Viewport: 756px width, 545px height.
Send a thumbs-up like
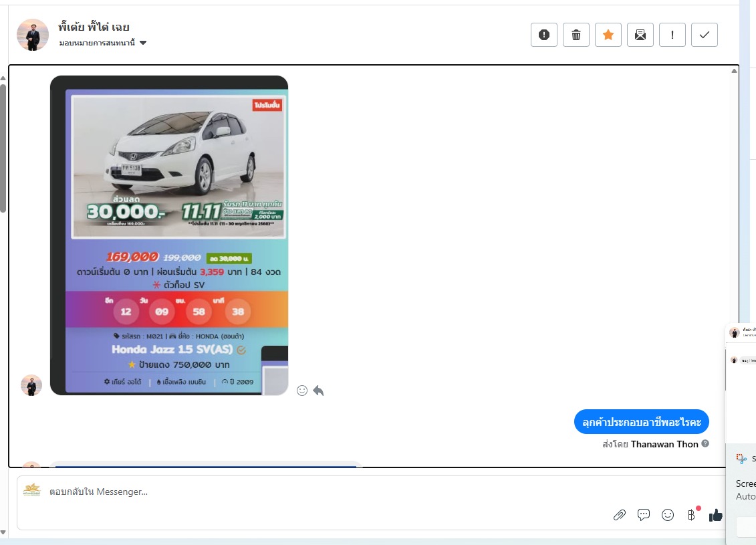pos(716,515)
